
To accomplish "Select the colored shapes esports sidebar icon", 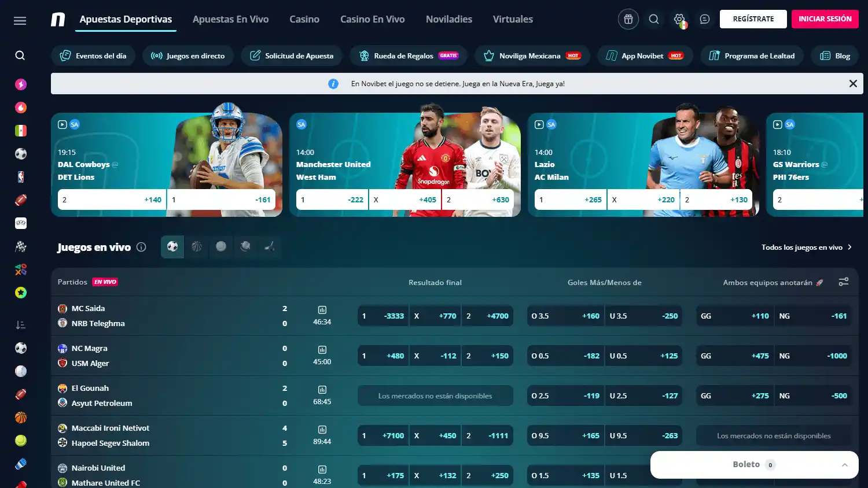I will tap(21, 269).
